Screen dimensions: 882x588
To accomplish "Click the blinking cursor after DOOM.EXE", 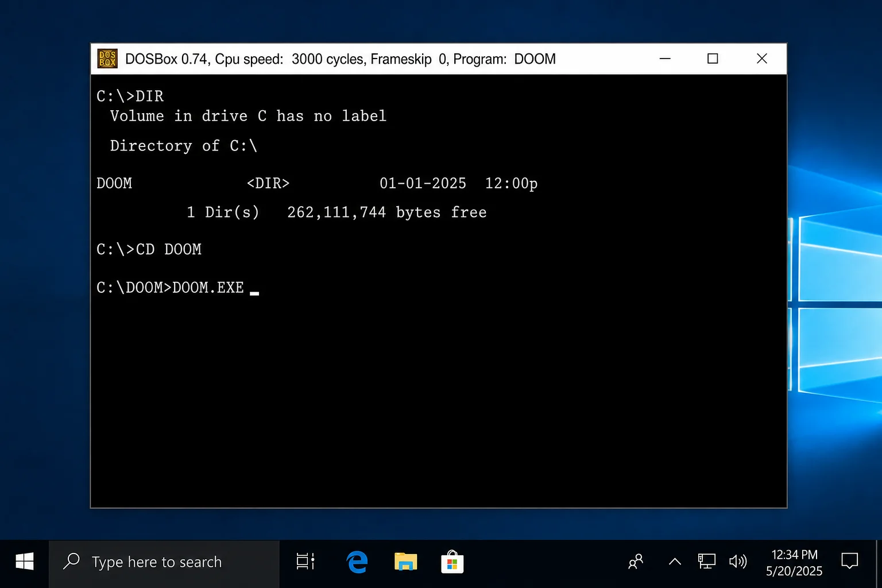I will point(254,293).
